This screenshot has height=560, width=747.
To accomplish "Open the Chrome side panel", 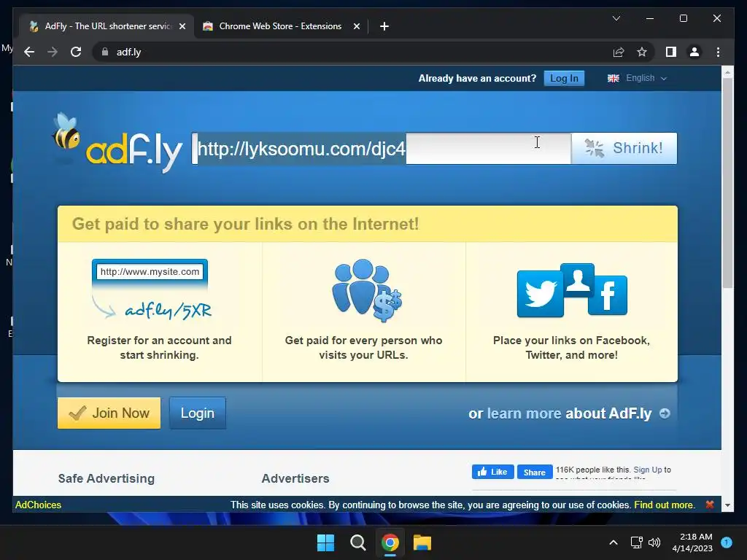I will click(671, 52).
